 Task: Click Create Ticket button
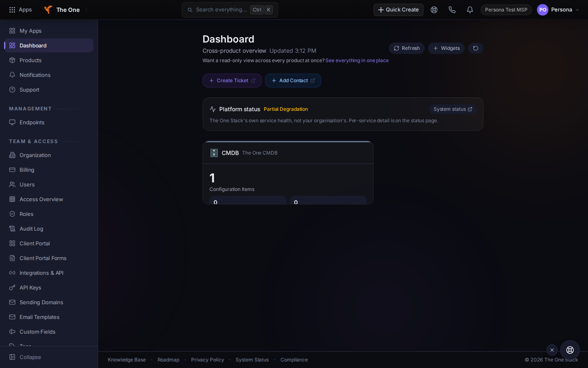tap(232, 81)
